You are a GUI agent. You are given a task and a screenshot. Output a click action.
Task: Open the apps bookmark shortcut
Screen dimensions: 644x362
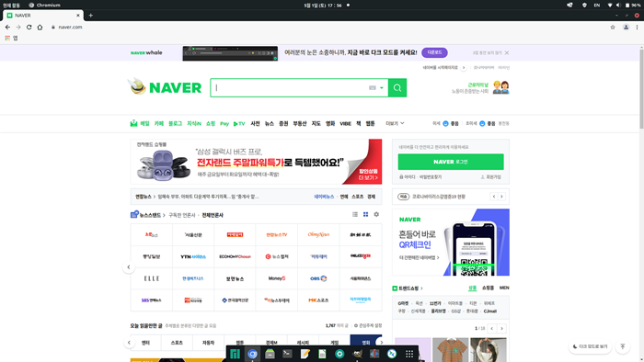pyautogui.click(x=11, y=38)
